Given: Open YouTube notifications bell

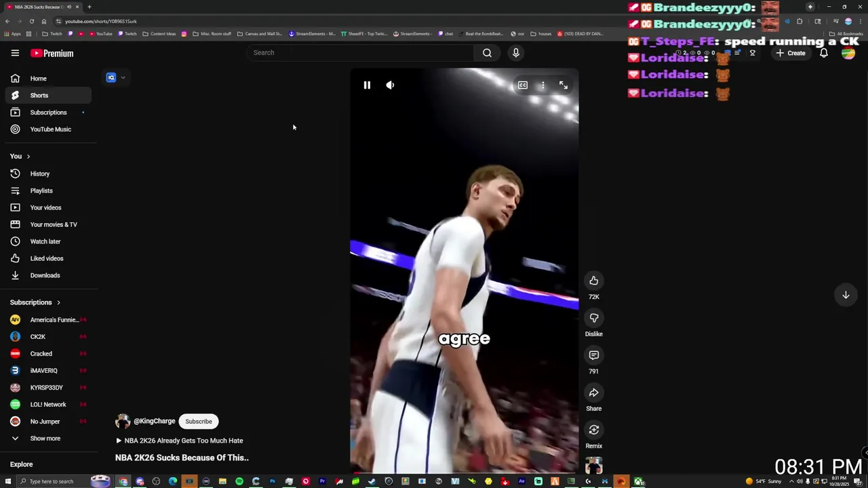Looking at the screenshot, I should (x=824, y=53).
